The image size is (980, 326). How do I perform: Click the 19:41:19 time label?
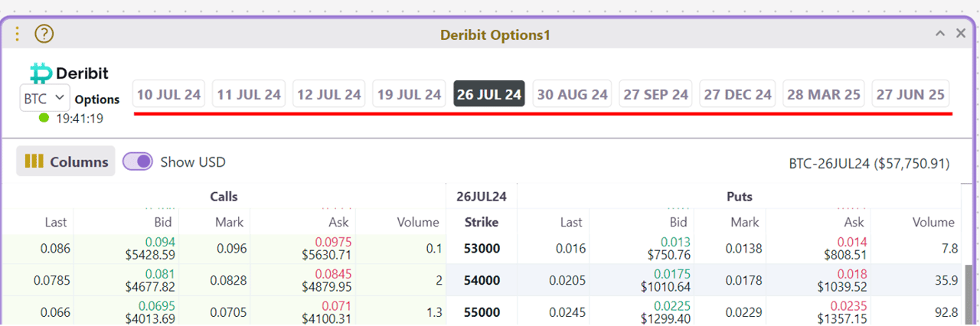point(79,119)
